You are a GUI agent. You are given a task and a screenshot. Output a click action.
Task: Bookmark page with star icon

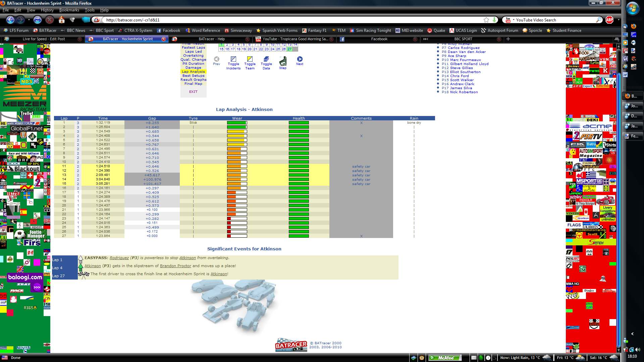(486, 20)
